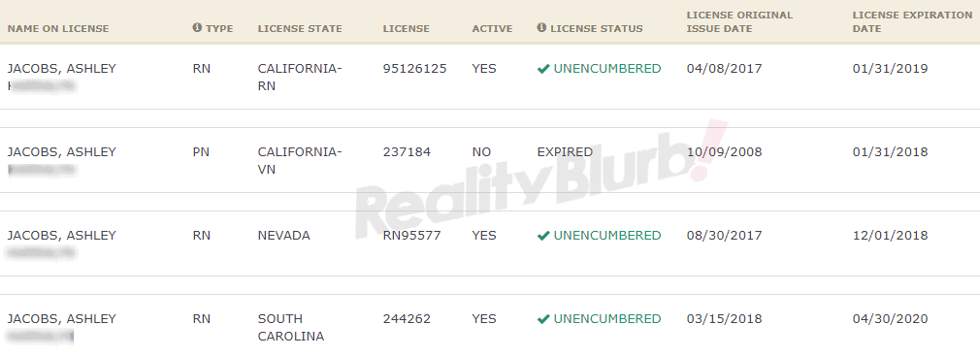Screen dimensions: 980x357
Task: Click the green checkmark for Nevada license
Action: click(x=543, y=236)
